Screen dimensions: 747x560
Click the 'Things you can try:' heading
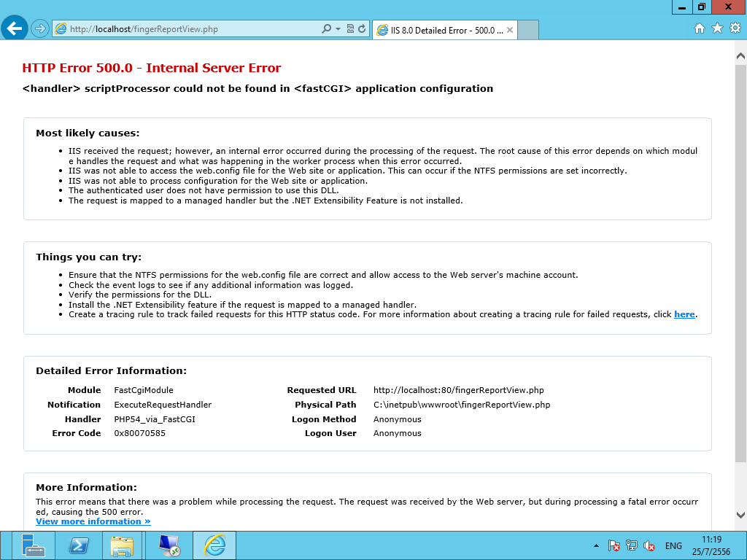click(88, 257)
